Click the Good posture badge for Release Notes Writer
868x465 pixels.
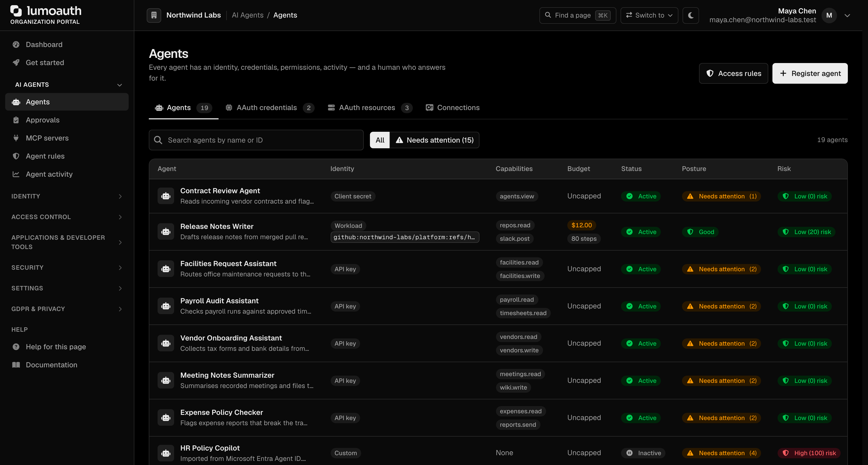700,232
